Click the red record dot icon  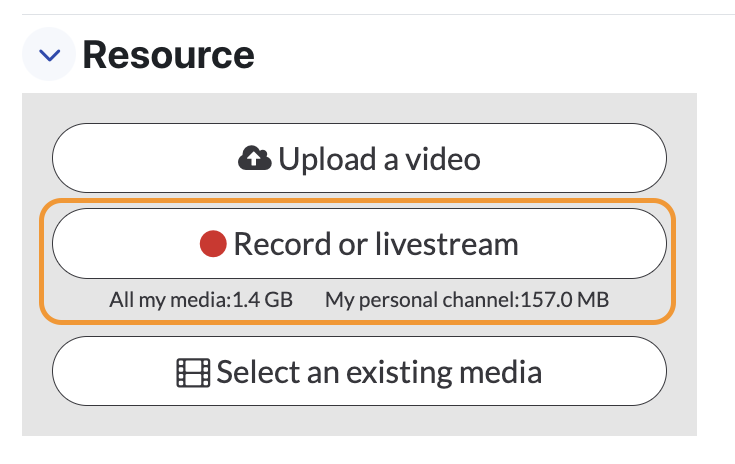pos(213,244)
